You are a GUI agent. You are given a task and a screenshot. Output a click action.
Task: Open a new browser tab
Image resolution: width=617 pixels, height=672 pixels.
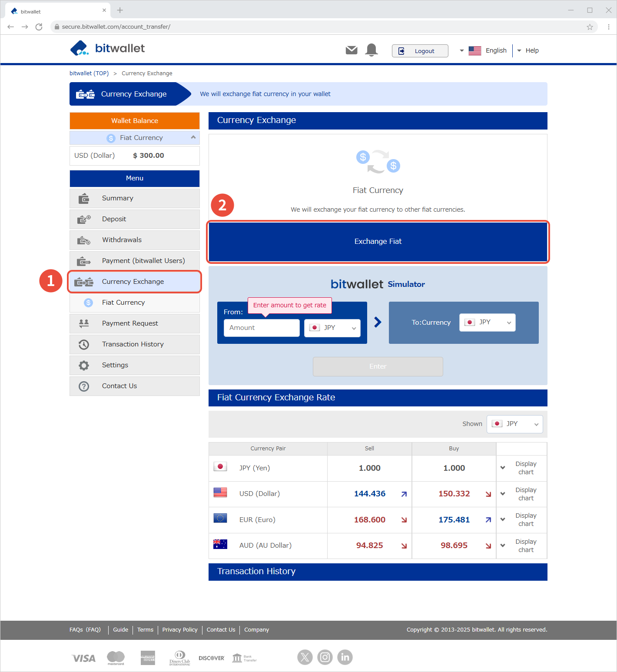coord(120,10)
